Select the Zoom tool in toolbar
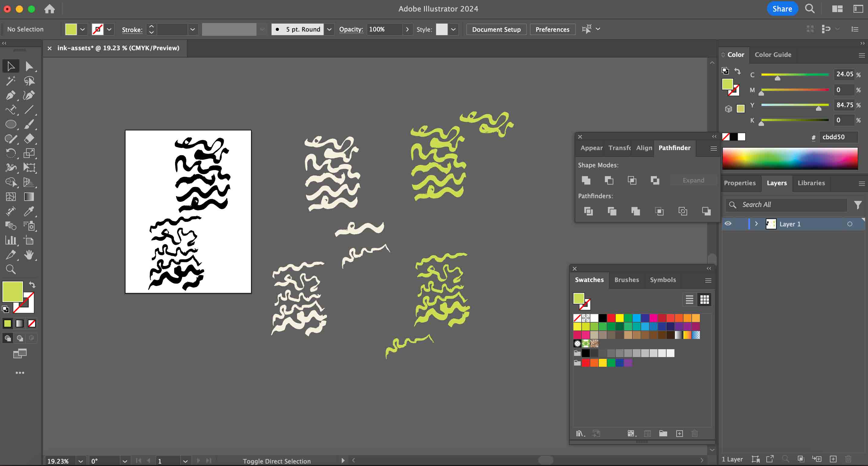This screenshot has width=868, height=466. coord(11,269)
